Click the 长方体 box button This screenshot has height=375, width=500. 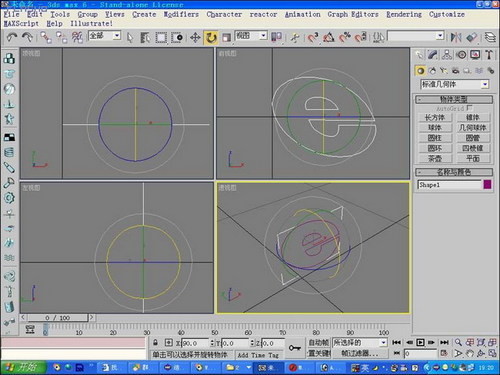coord(435,118)
